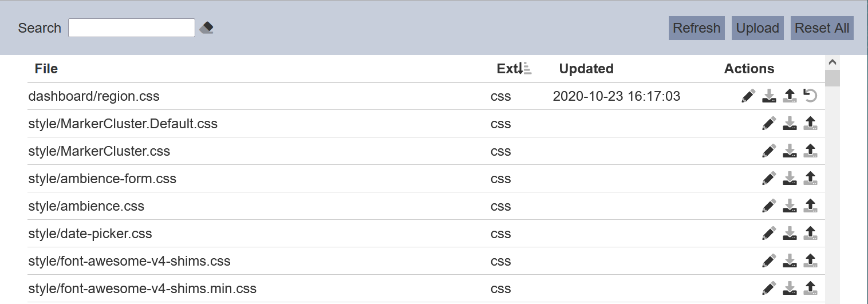Sort table by File column header
The height and width of the screenshot is (304, 868).
[x=46, y=69]
